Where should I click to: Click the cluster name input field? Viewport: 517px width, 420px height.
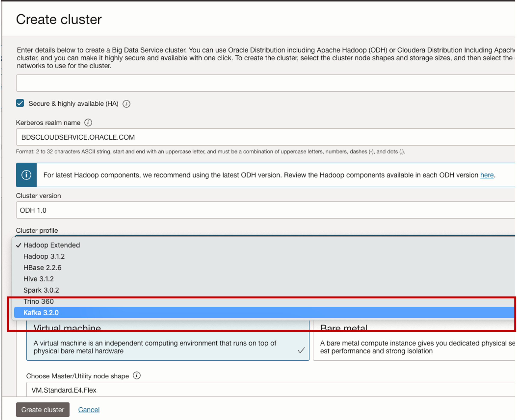pos(265,83)
